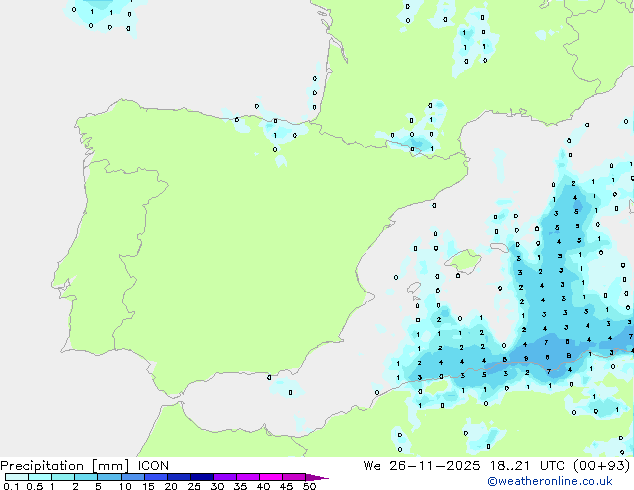
Task: Select legend swatch between 0.5 and 1
Action: [x=40, y=477]
